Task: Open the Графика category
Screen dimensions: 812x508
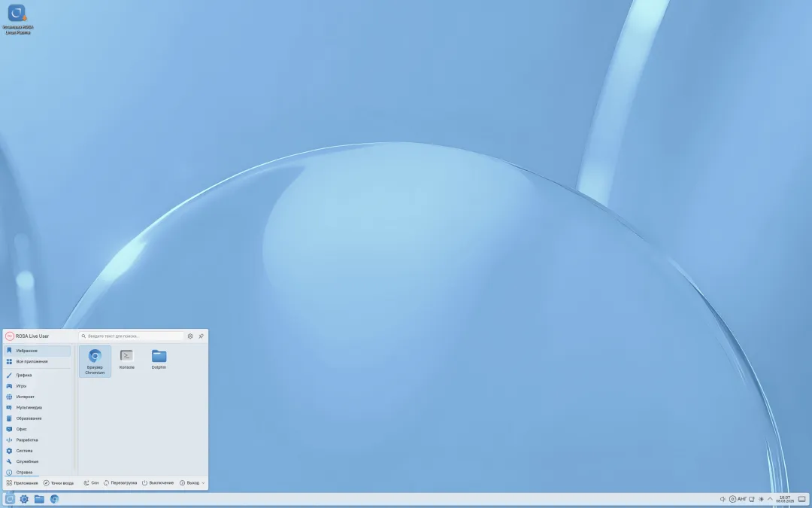Action: pos(38,375)
